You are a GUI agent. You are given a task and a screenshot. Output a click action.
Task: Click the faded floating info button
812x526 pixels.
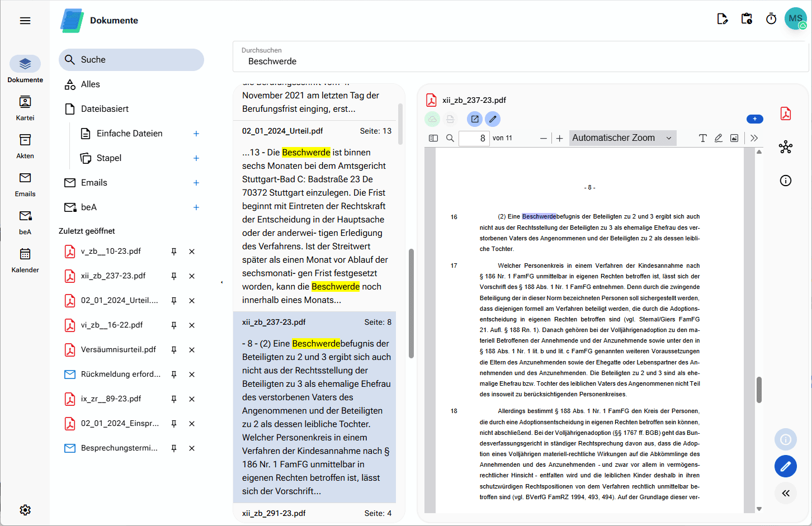pos(786,439)
